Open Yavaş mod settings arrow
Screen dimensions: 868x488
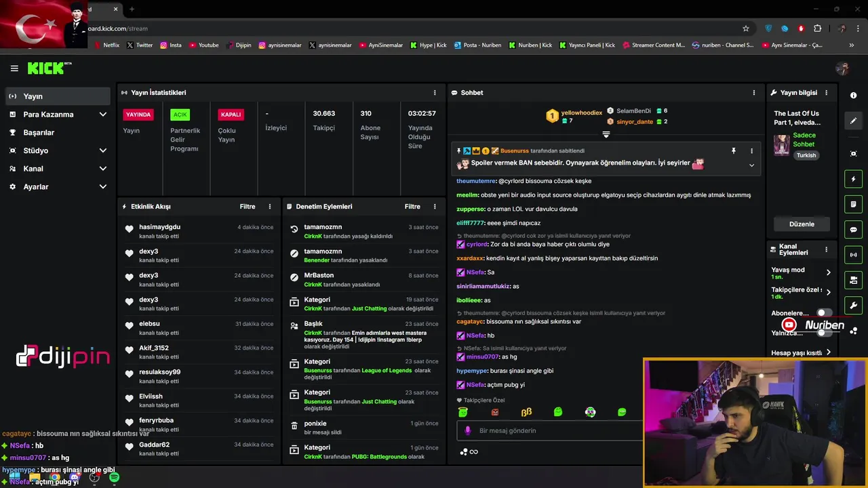[828, 272]
